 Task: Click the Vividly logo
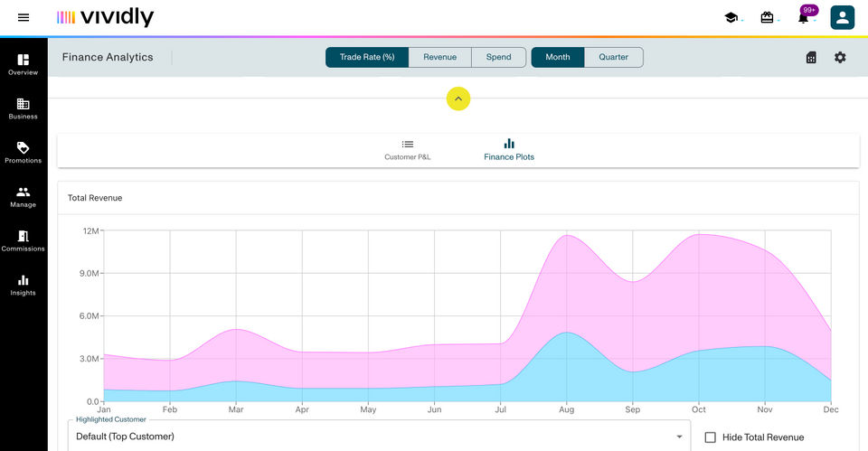(105, 18)
